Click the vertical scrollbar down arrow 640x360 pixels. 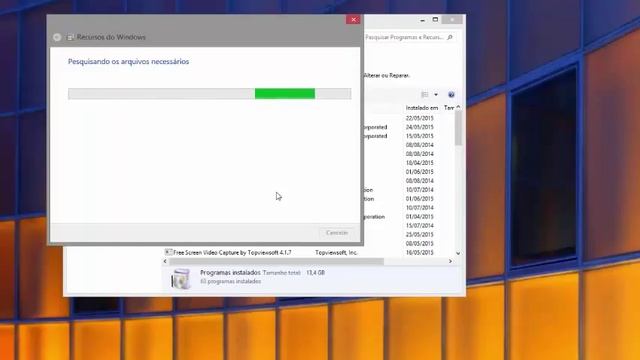[x=458, y=253]
